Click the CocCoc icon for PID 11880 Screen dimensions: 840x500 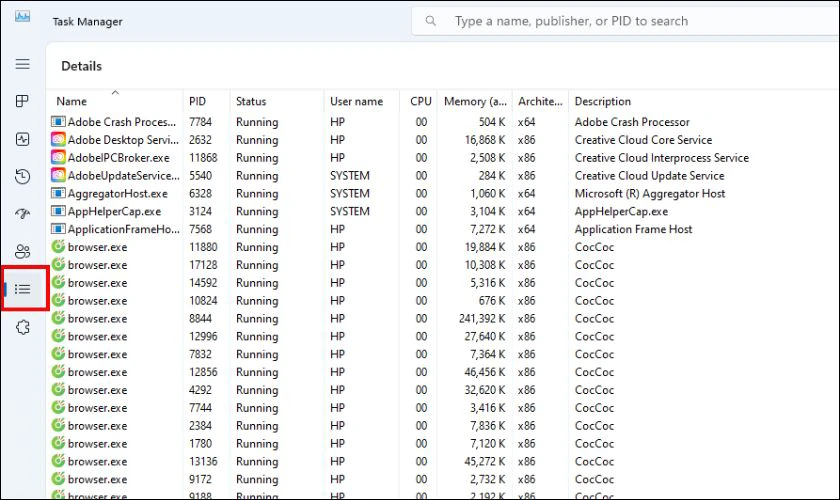(58, 247)
